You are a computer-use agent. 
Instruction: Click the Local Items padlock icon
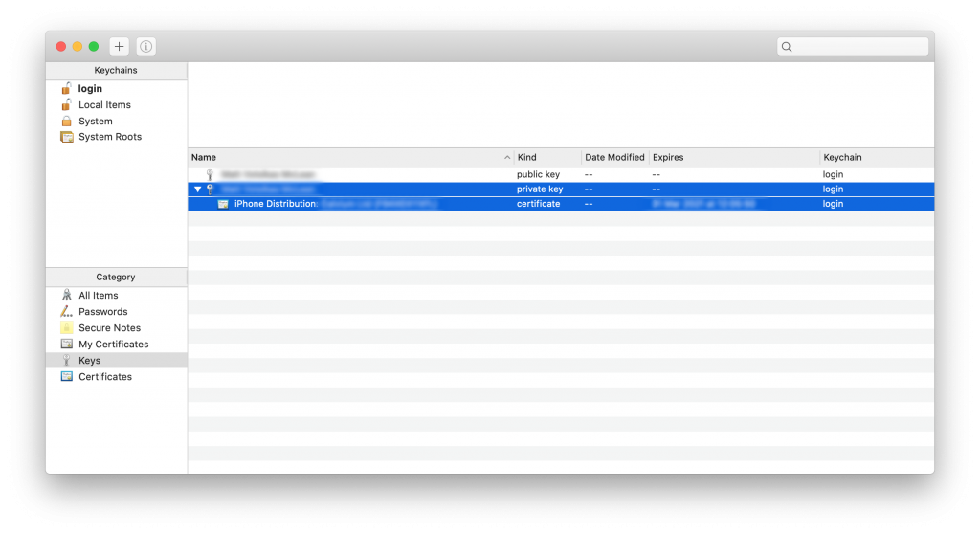point(66,104)
